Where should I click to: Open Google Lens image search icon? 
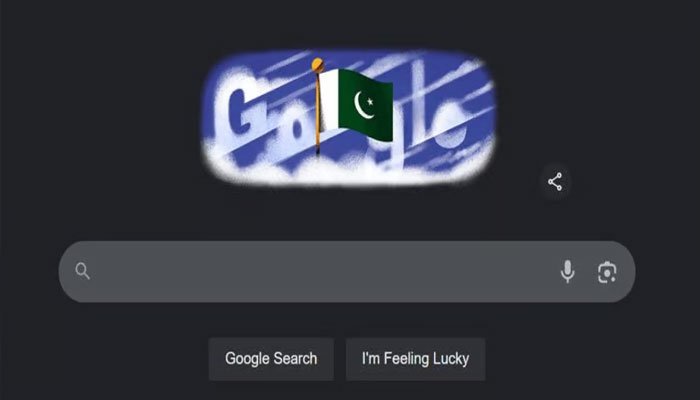pyautogui.click(x=607, y=272)
